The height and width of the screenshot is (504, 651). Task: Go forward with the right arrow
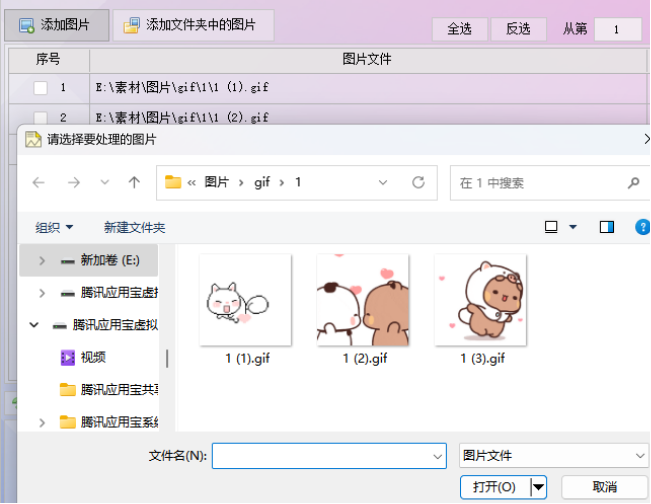tap(74, 182)
